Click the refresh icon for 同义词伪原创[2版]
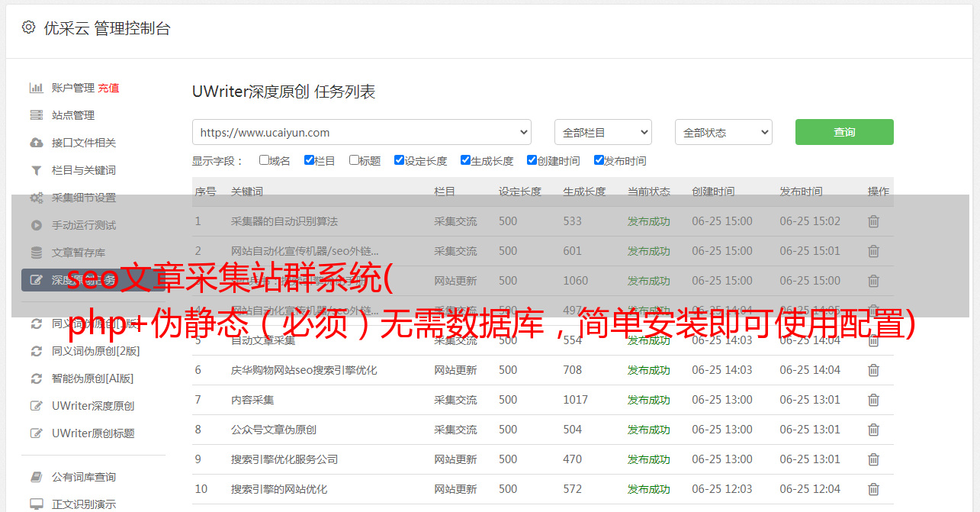The height and width of the screenshot is (512, 980). pyautogui.click(x=36, y=351)
